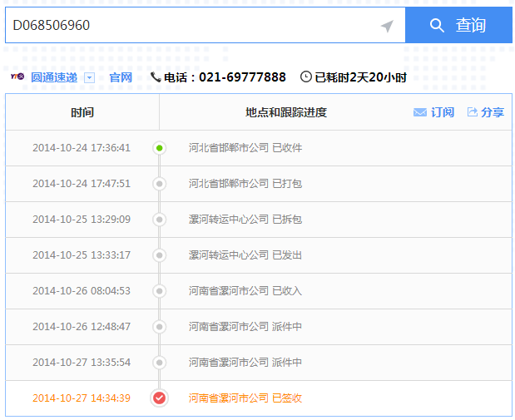
Task: Click the timeline dot for 已拆包 row
Action: click(159, 220)
